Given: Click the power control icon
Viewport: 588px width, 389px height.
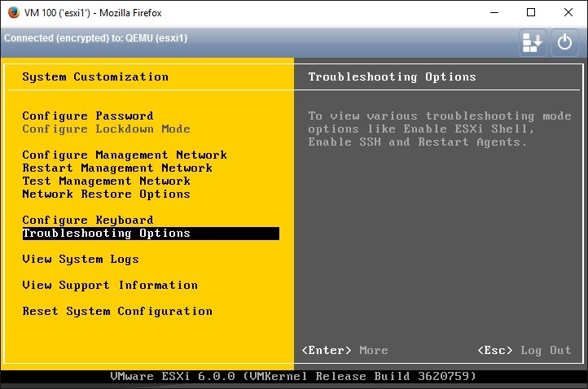Looking at the screenshot, I should pyautogui.click(x=564, y=42).
